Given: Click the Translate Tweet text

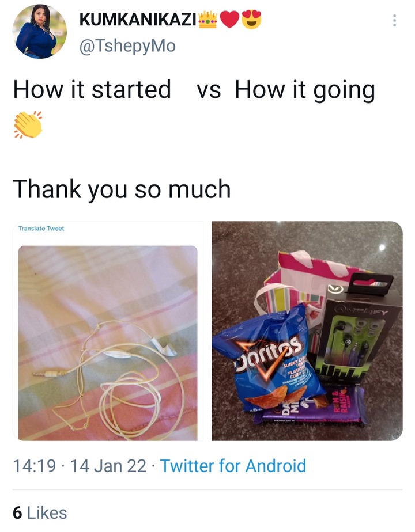Looking at the screenshot, I should point(41,229).
